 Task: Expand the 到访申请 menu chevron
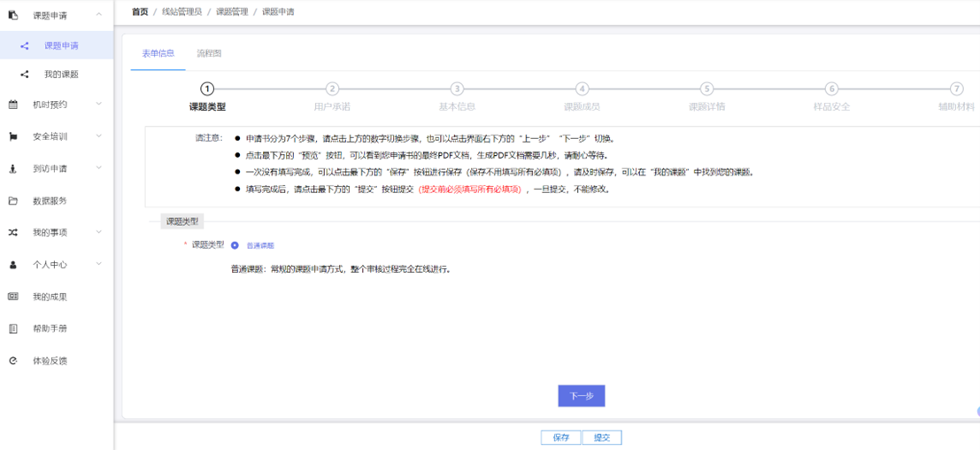(98, 168)
